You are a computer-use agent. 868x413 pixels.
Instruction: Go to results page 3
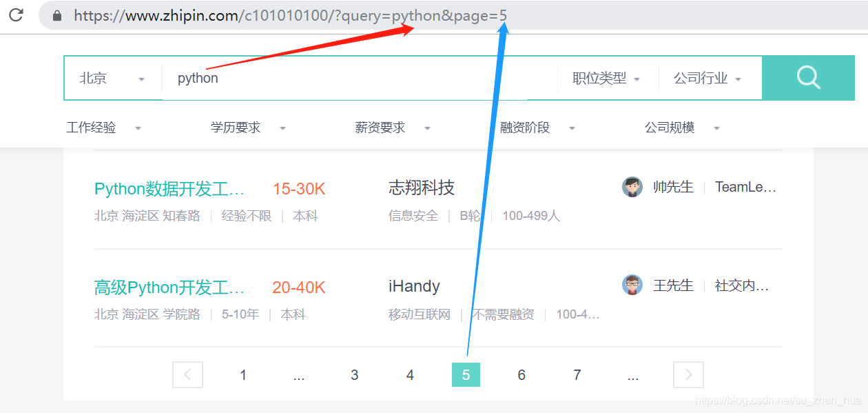click(354, 374)
